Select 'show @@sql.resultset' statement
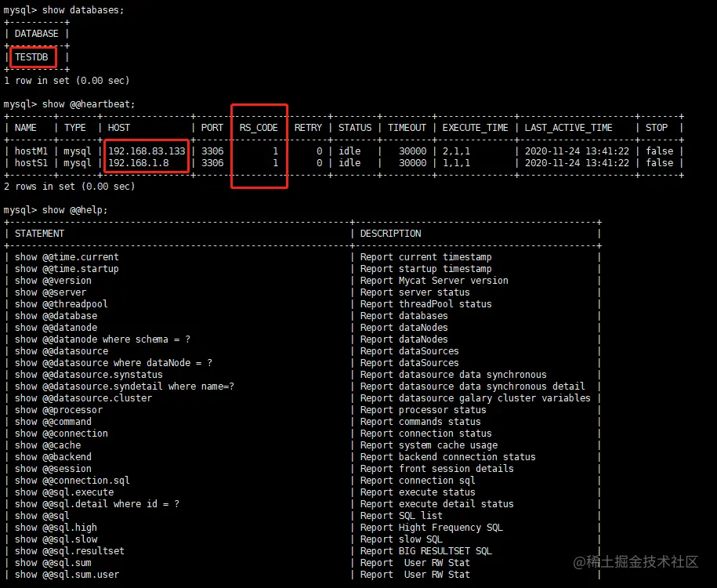The width and height of the screenshot is (717, 588). (x=70, y=551)
